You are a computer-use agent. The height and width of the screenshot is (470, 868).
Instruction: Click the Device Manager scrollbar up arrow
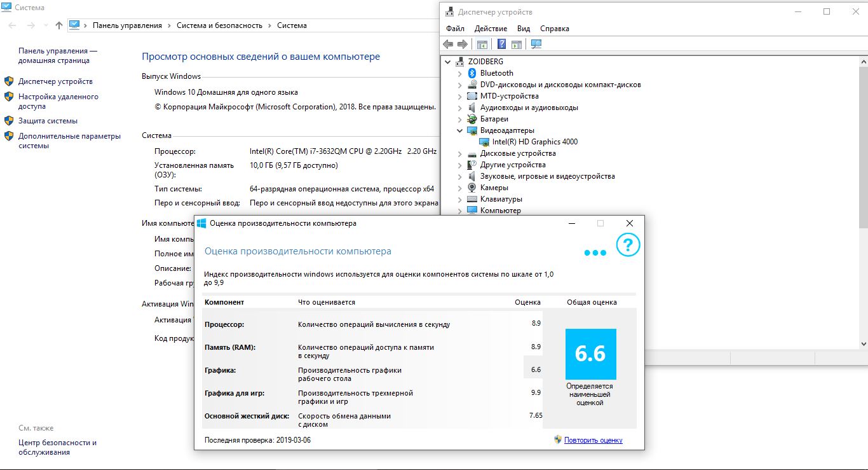click(x=863, y=62)
